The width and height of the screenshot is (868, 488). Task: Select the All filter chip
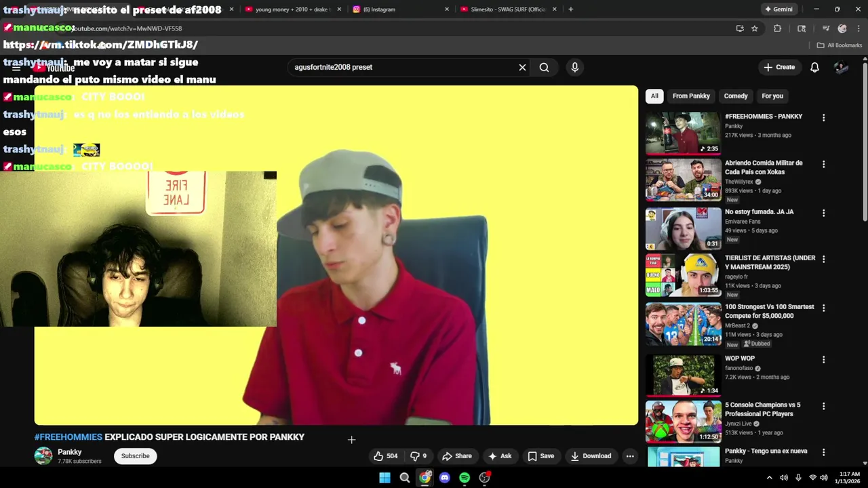click(654, 96)
